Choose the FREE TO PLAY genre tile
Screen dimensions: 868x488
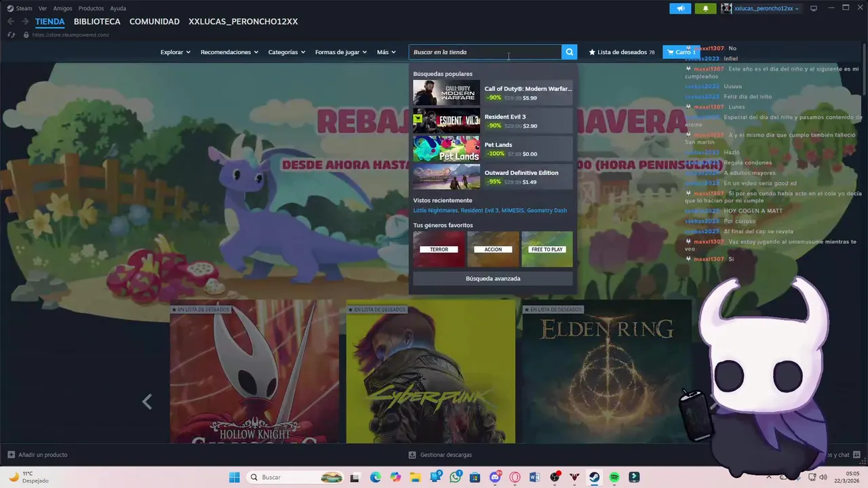[547, 249]
